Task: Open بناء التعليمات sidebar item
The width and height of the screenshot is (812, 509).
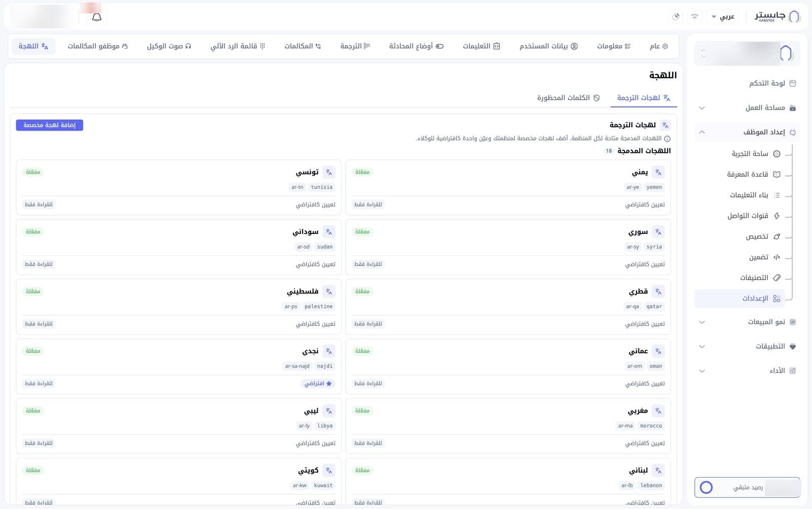Action: [755, 195]
